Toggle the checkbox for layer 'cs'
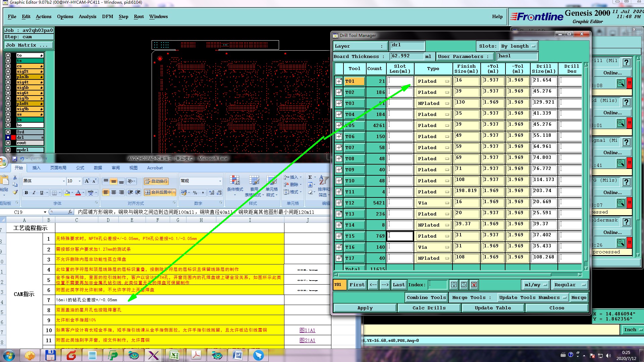 tap(8, 66)
